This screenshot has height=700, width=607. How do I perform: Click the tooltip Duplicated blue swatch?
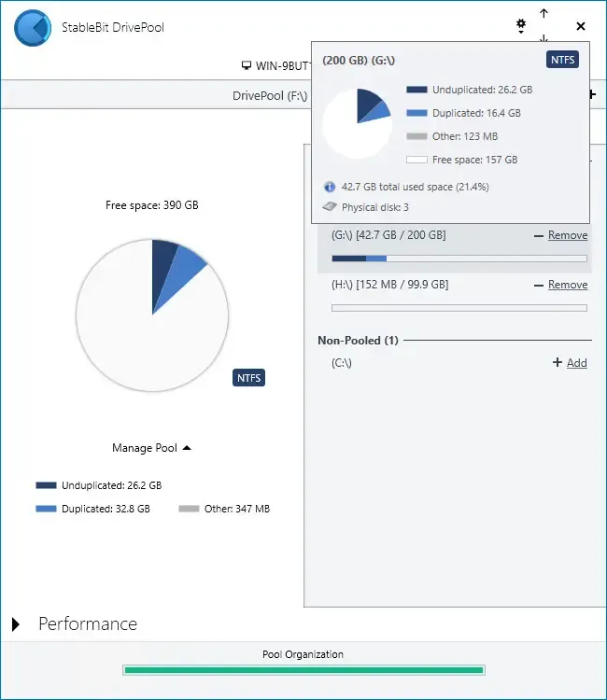pos(416,113)
